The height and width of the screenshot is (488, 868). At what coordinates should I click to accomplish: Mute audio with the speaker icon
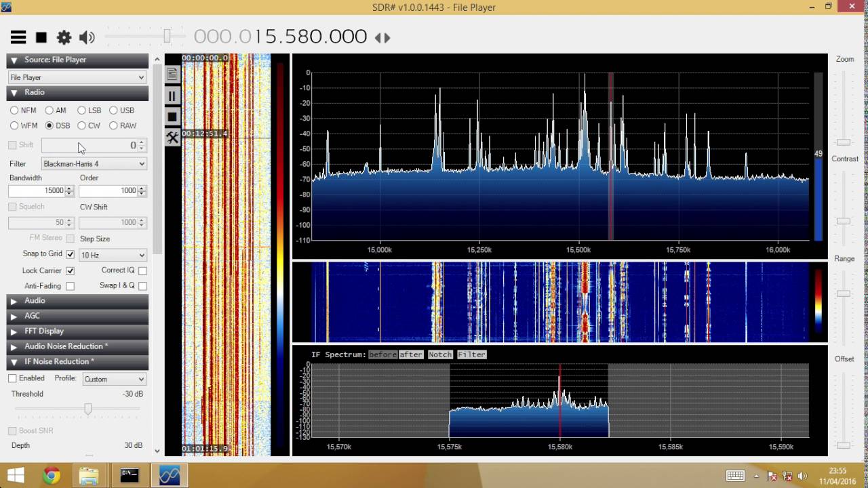coord(87,37)
